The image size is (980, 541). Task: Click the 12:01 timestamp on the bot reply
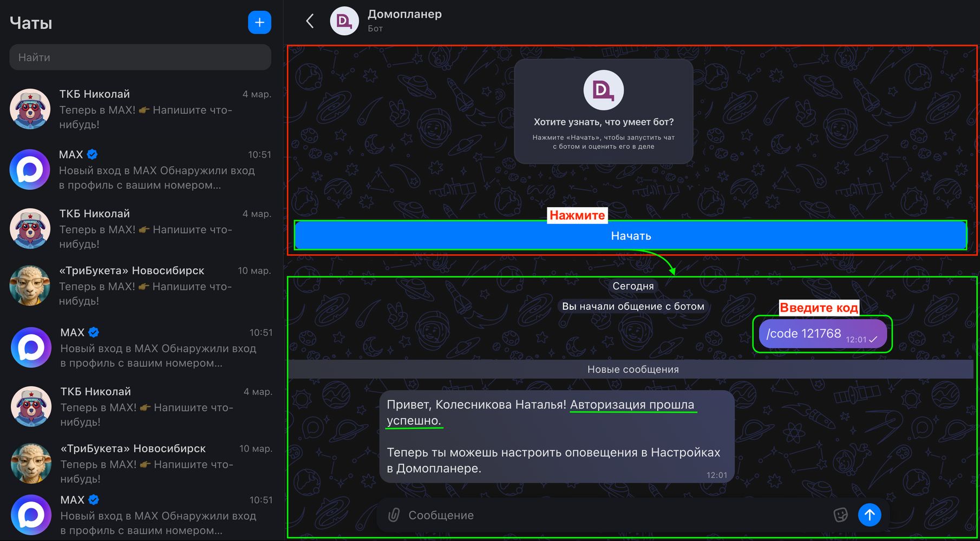[x=717, y=475]
